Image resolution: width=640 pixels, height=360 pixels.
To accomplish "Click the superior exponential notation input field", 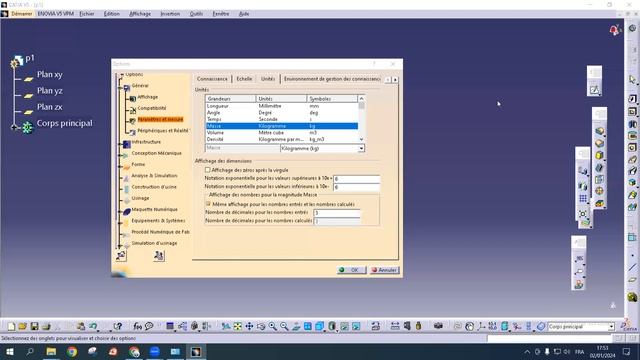I will point(356,179).
